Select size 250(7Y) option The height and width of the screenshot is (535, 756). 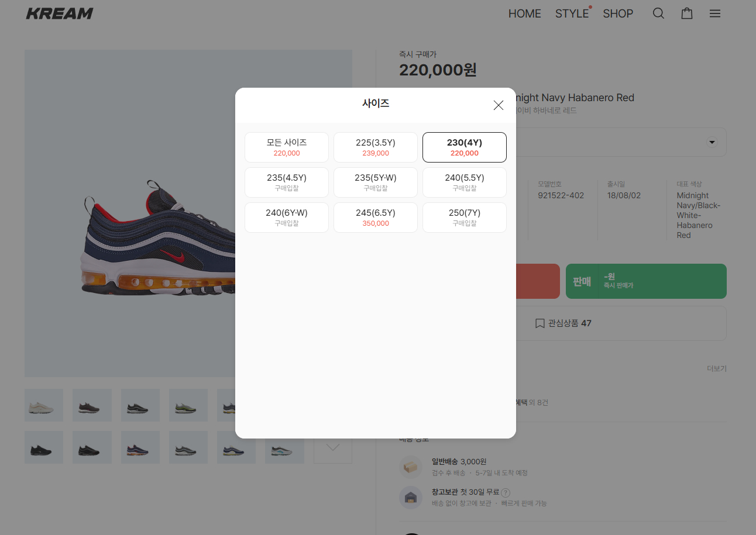point(464,218)
